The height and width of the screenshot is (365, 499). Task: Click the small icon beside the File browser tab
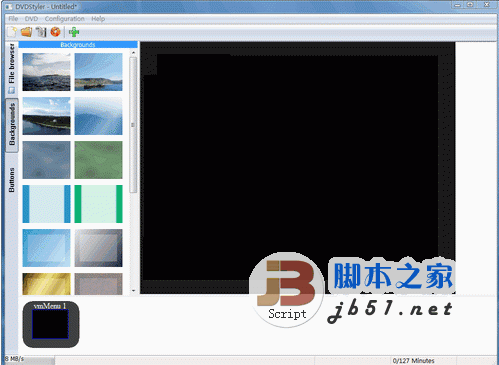click(x=12, y=90)
